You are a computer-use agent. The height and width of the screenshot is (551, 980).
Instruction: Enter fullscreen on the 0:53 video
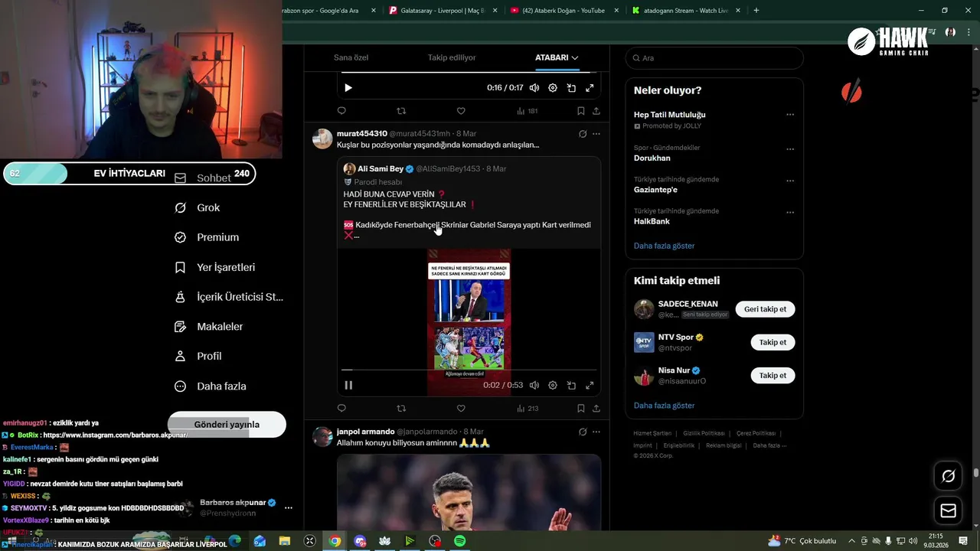click(x=590, y=385)
